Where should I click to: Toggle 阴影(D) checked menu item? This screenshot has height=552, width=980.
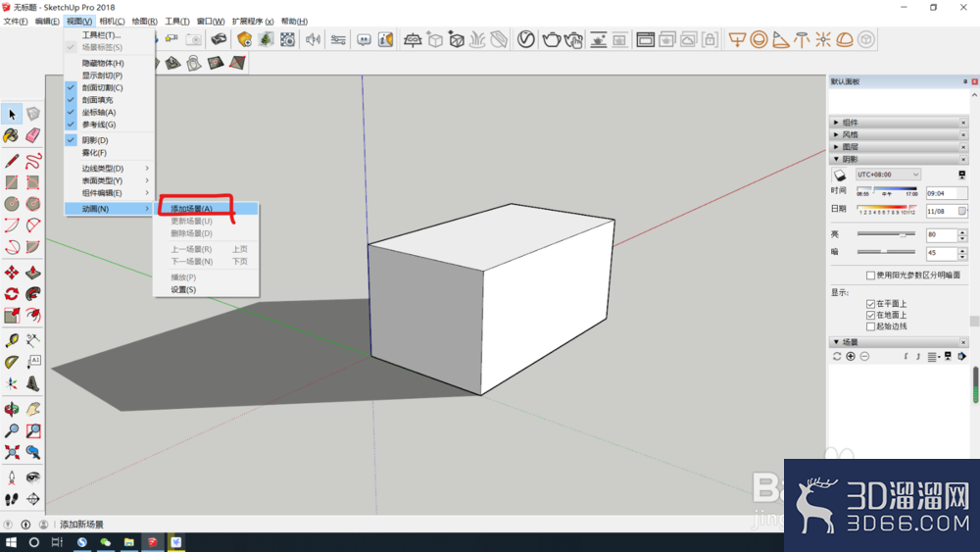click(x=110, y=140)
